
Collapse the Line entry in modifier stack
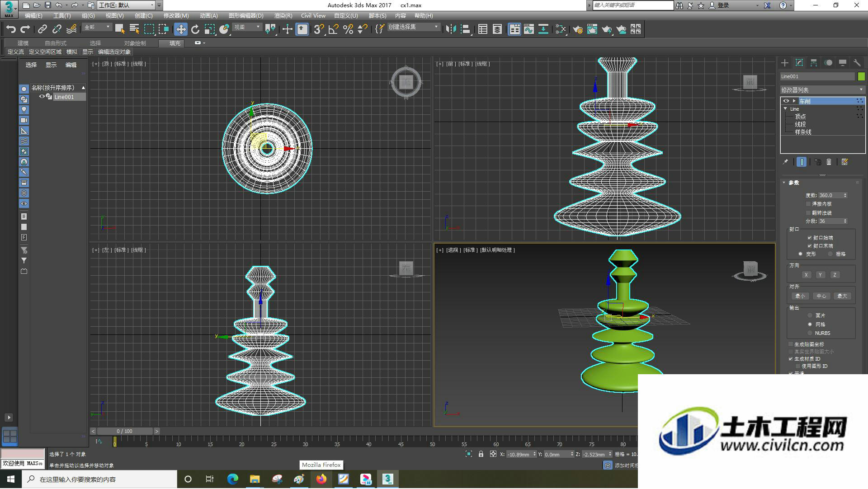pyautogui.click(x=786, y=109)
